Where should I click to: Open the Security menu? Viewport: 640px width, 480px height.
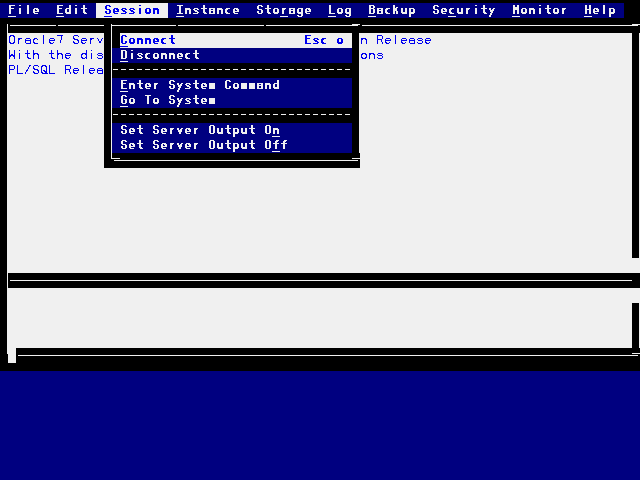click(464, 10)
